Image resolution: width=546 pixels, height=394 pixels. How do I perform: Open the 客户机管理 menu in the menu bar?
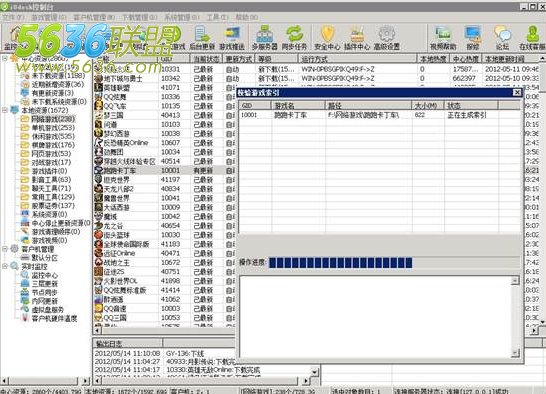pyautogui.click(x=94, y=17)
